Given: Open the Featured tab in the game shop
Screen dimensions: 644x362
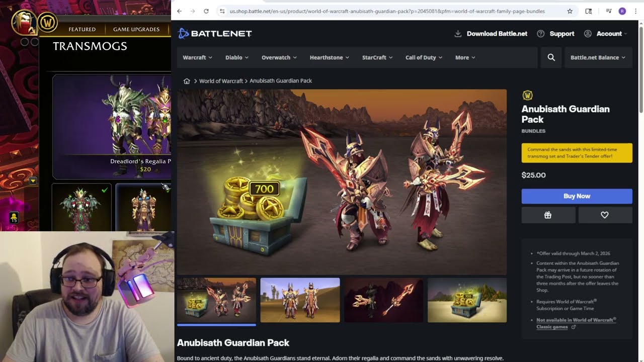Looking at the screenshot, I should pos(82,30).
